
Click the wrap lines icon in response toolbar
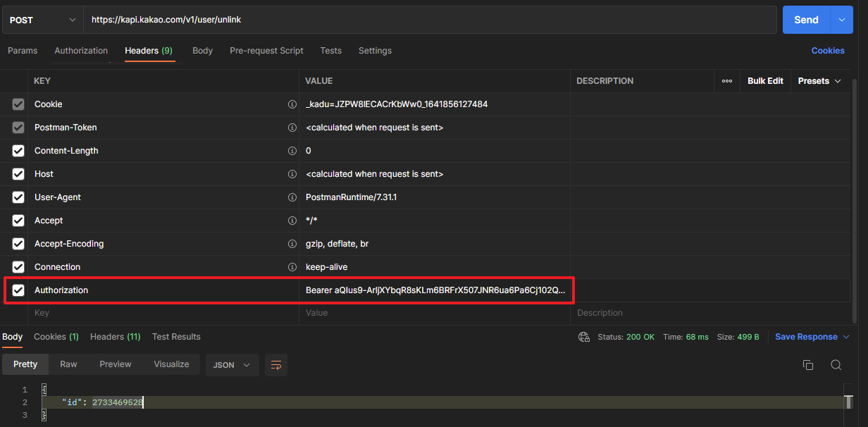click(276, 365)
